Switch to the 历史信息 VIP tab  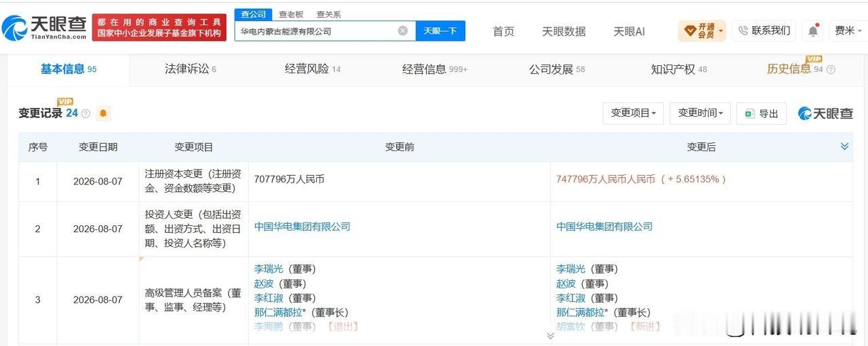[x=795, y=68]
